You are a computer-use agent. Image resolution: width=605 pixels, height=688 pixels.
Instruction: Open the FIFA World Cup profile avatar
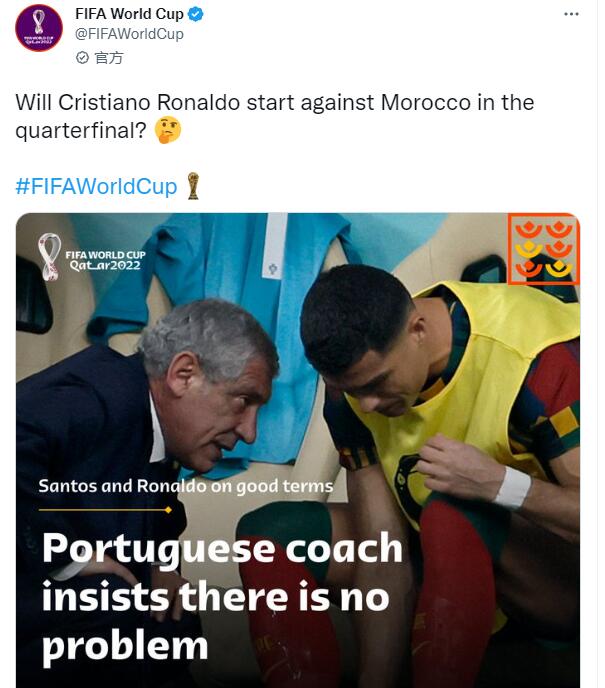[39, 28]
